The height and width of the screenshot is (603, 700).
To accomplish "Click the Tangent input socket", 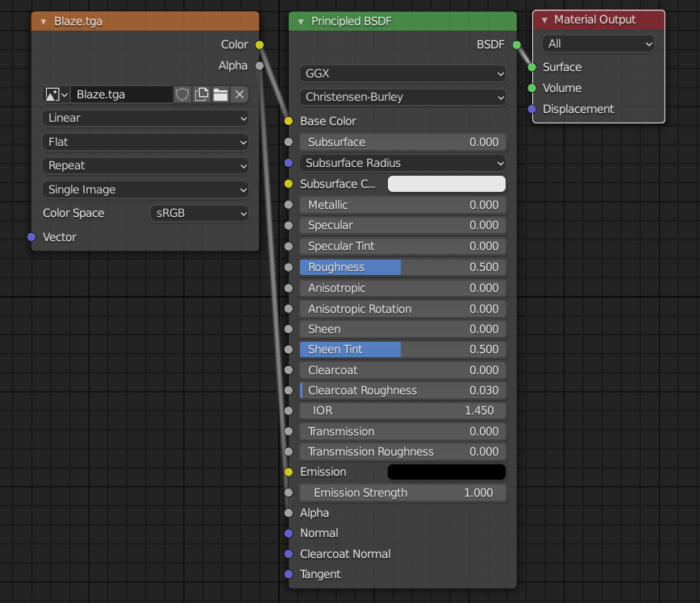I will pyautogui.click(x=289, y=574).
